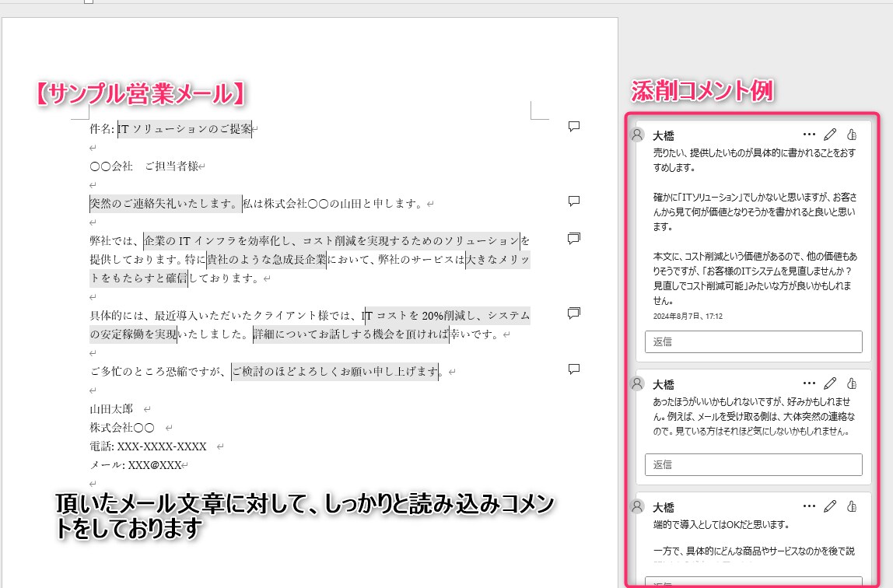Click highlighted text ご検討のほどよろしくお願い申し上げます
The image size is (893, 588).
[334, 372]
